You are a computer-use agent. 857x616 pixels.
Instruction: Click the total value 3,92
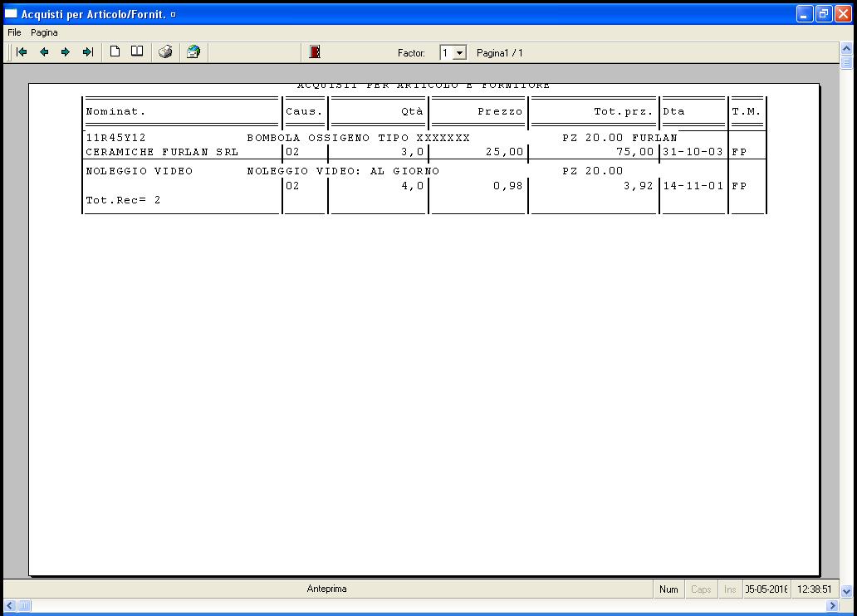point(639,186)
